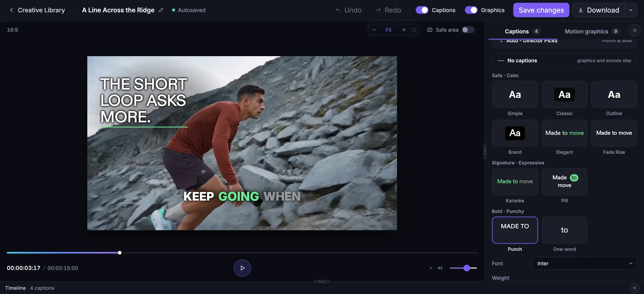
Task: Toggle the Captions switch off
Action: click(422, 10)
